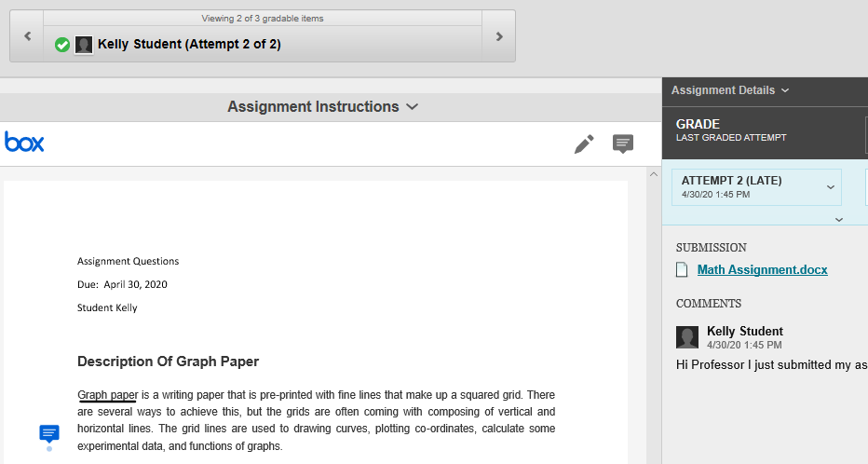
Task: Click the Math Assignment file icon
Action: [x=682, y=269]
